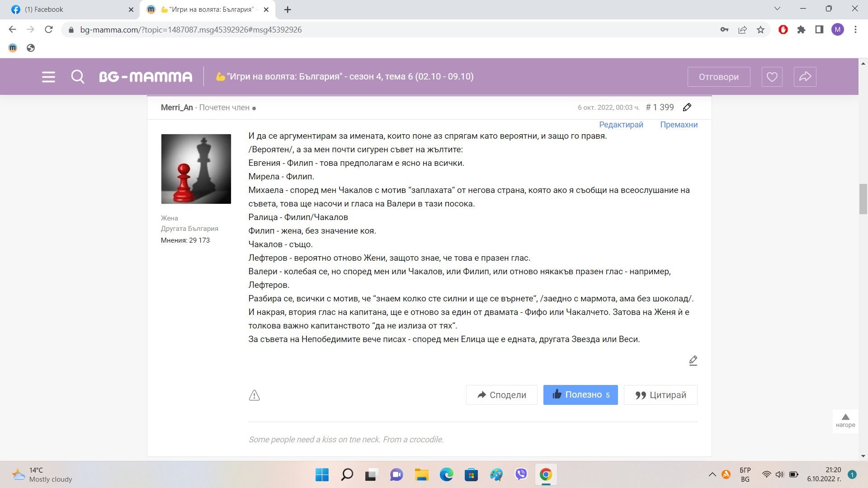Open the tab search dropdown arrow

click(x=778, y=9)
